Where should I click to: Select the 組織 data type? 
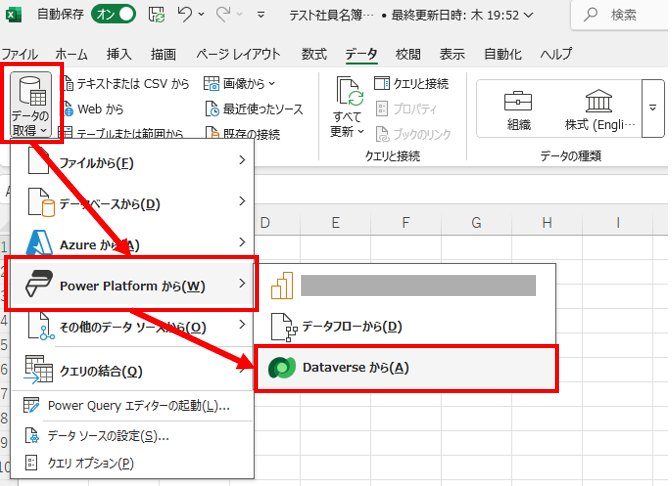click(x=519, y=110)
